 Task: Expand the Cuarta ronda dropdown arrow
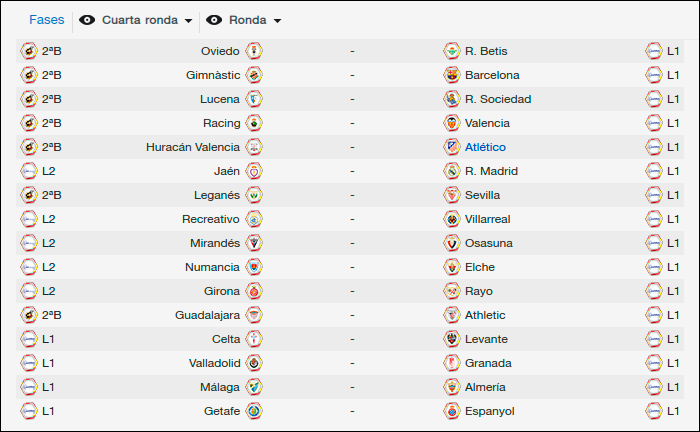188,21
